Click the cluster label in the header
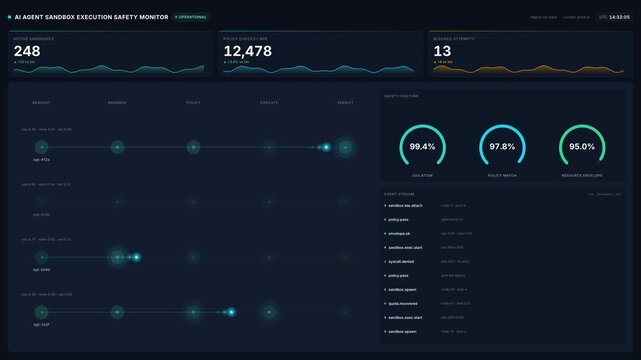 [x=576, y=17]
